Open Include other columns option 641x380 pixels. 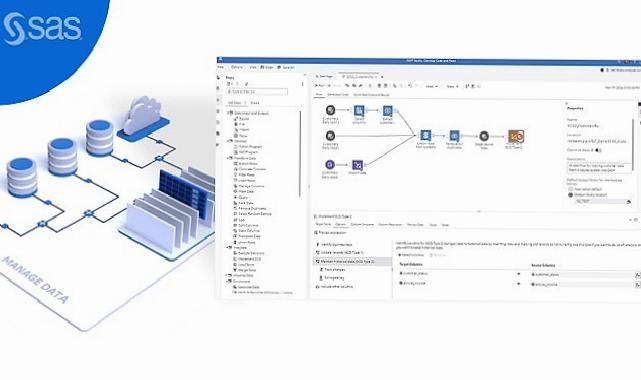(x=334, y=287)
